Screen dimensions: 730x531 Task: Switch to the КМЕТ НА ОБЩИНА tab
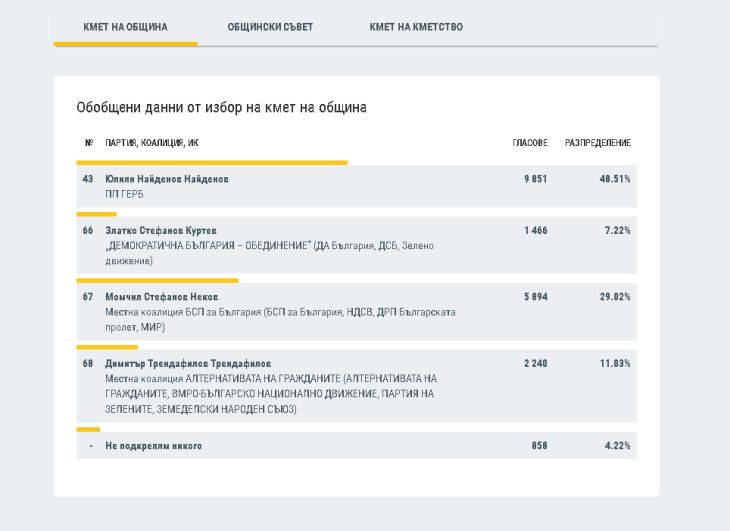pyautogui.click(x=125, y=27)
